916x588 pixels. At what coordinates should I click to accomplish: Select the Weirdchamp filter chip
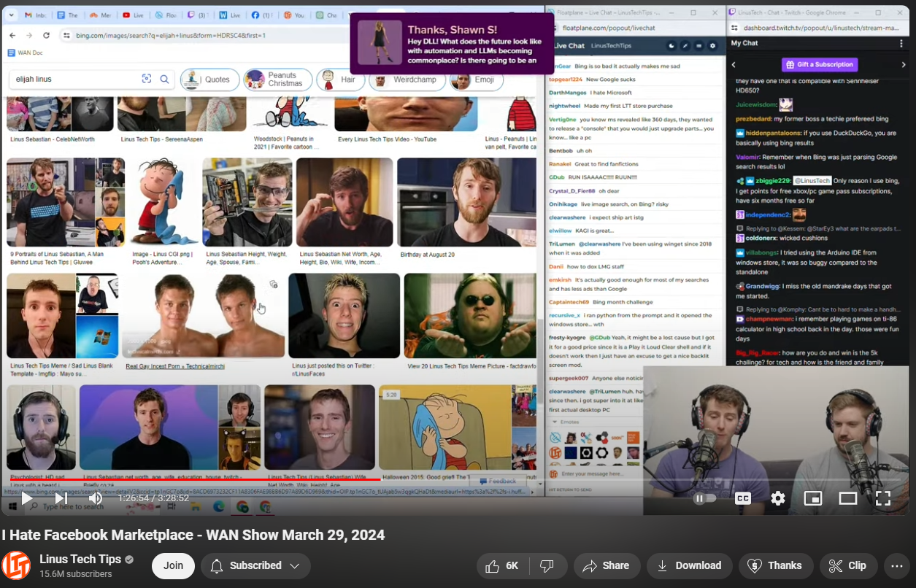tap(407, 80)
